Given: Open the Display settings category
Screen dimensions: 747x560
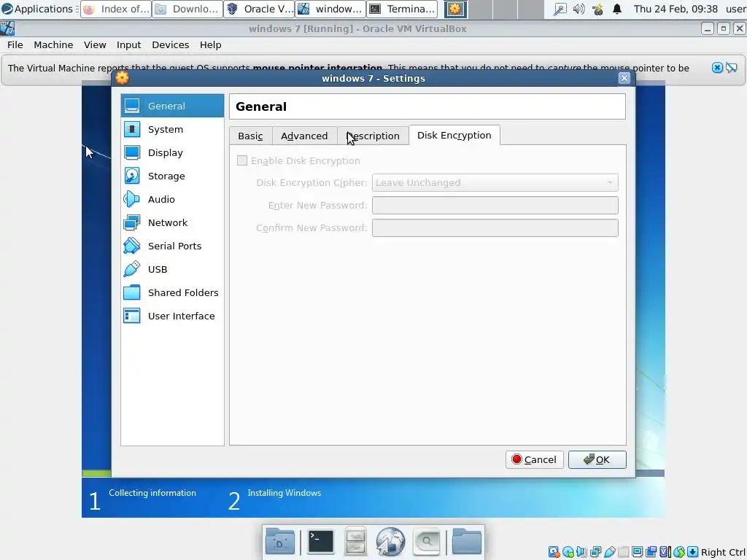Looking at the screenshot, I should pyautogui.click(x=172, y=152).
